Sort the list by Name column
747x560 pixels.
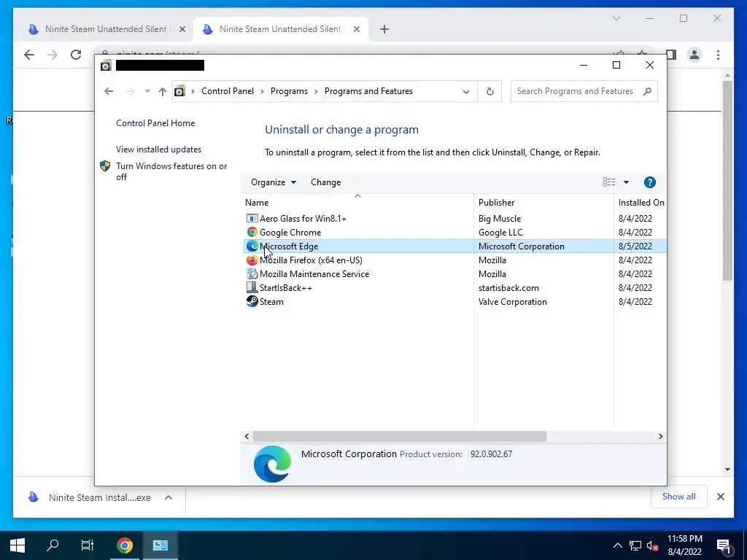pos(357,203)
